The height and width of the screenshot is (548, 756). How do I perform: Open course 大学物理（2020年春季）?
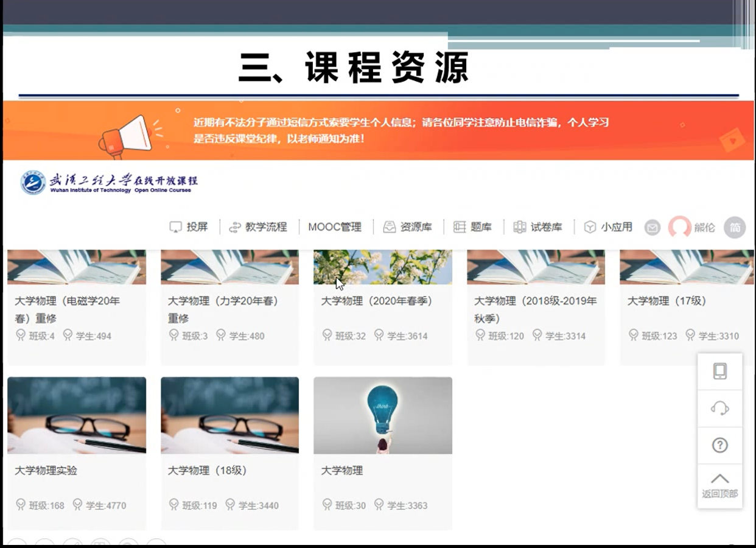click(377, 301)
